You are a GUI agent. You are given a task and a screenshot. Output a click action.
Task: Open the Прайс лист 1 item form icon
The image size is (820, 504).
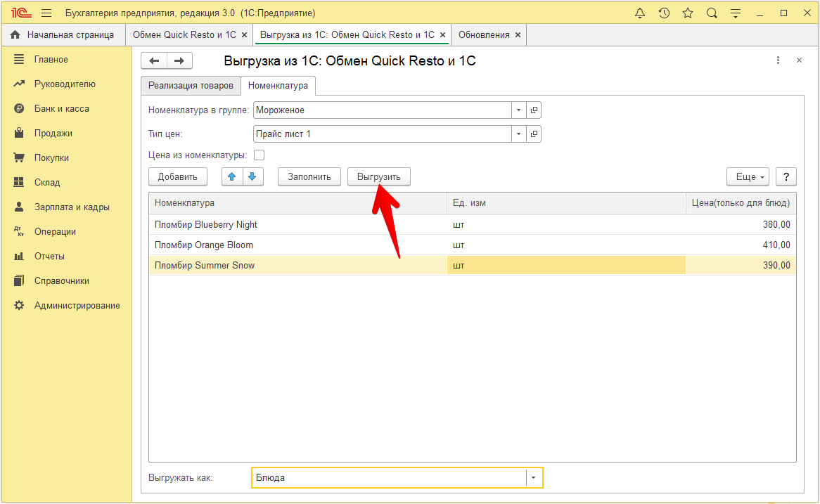pyautogui.click(x=534, y=134)
